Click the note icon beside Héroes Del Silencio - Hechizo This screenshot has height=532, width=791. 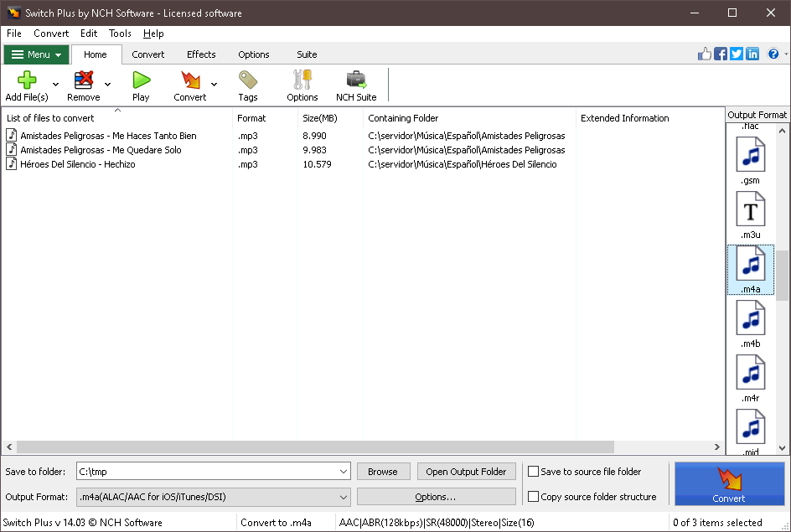point(12,163)
